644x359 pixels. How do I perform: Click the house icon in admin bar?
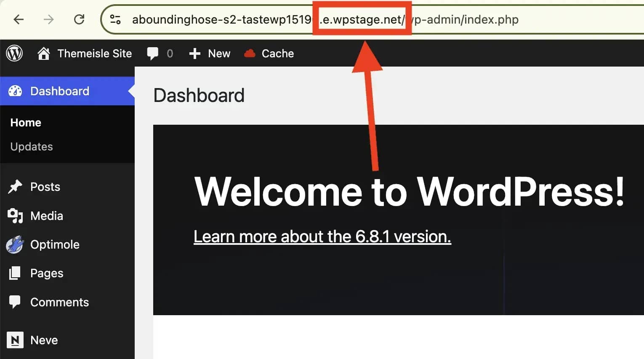44,54
